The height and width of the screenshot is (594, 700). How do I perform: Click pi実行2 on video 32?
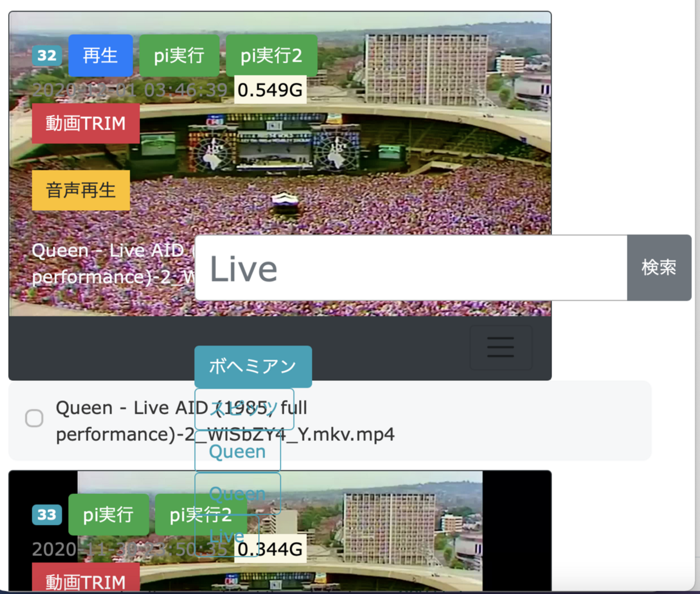click(271, 55)
